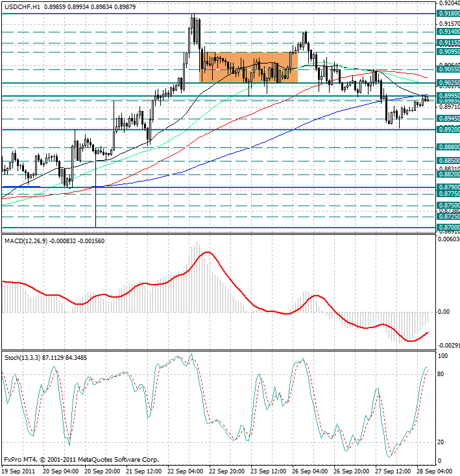
Task: Click the 0.8920 price level label
Action: [x=448, y=130]
